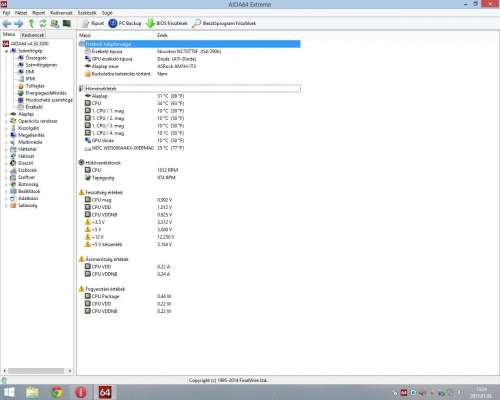Expand the Hálózat tree branch
The height and width of the screenshot is (400, 500).
[x=6, y=156]
